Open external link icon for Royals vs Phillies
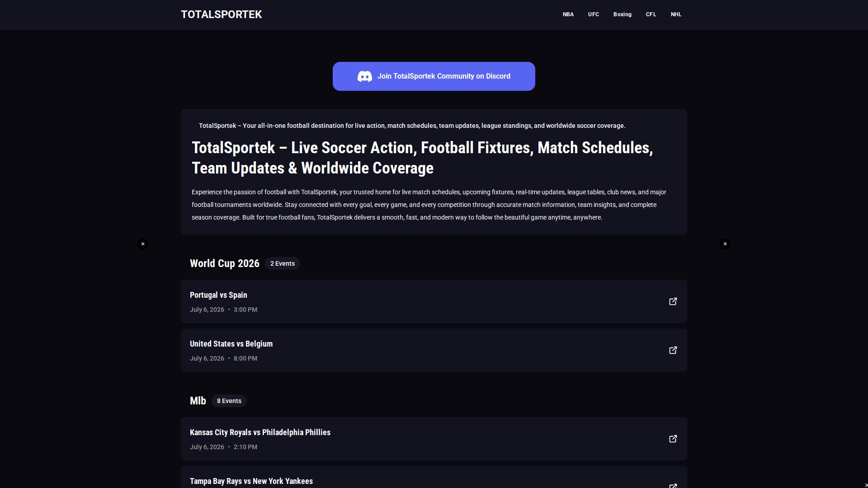The width and height of the screenshot is (868, 488). click(x=673, y=439)
